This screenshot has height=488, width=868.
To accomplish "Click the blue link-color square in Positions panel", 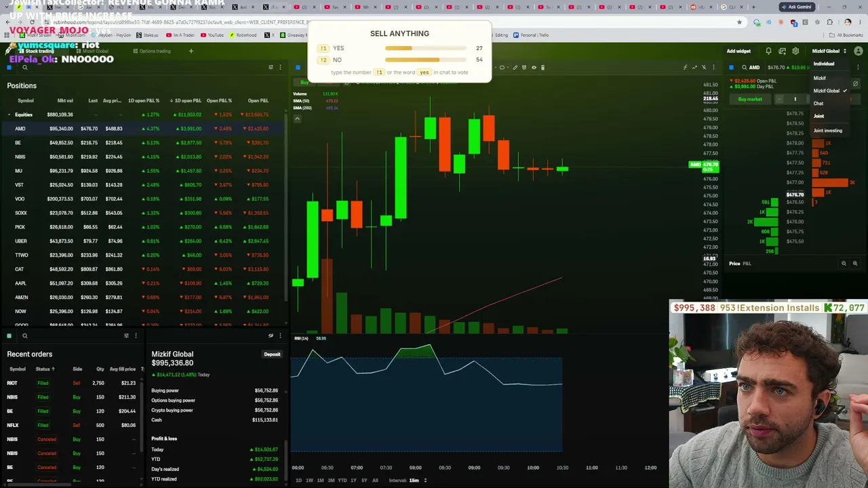I will pyautogui.click(x=9, y=68).
